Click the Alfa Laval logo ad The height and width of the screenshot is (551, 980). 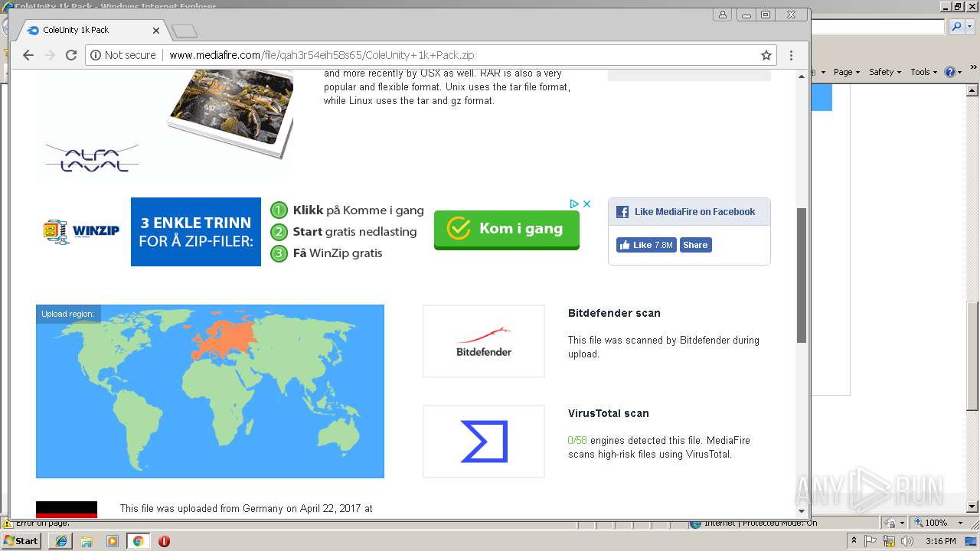point(92,158)
